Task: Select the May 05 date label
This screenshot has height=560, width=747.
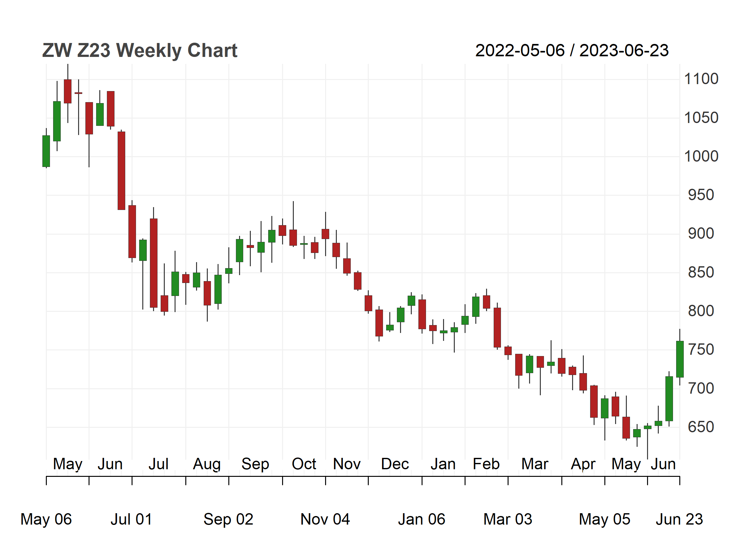Action: pyautogui.click(x=604, y=519)
